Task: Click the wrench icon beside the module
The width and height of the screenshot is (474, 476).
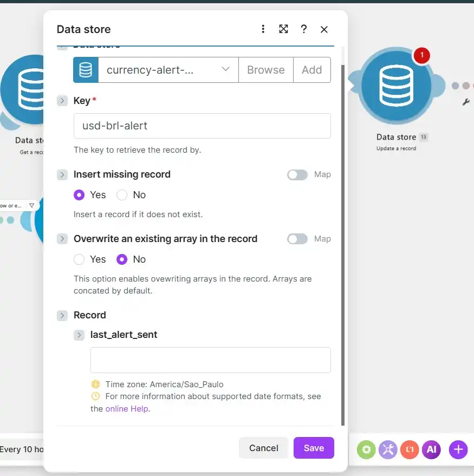Action: [466, 102]
